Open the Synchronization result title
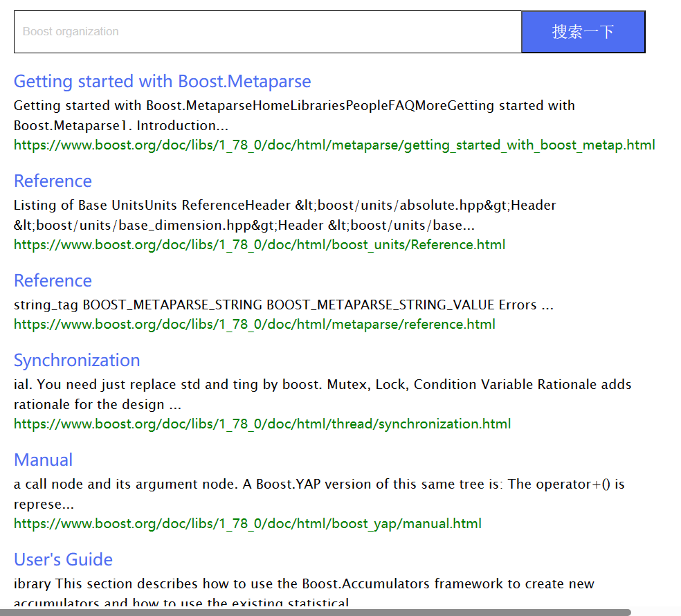The height and width of the screenshot is (616, 681). click(77, 361)
